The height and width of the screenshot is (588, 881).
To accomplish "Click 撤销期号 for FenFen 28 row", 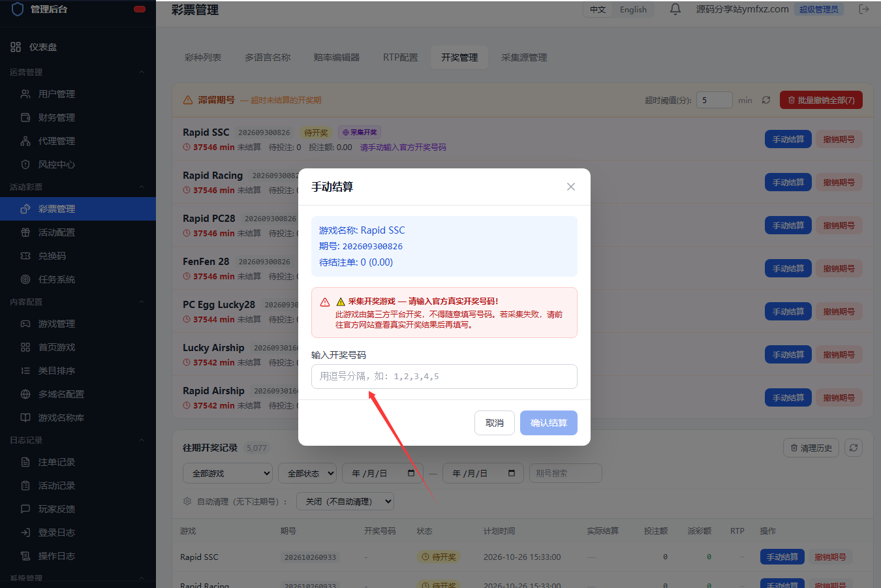I will click(x=839, y=268).
